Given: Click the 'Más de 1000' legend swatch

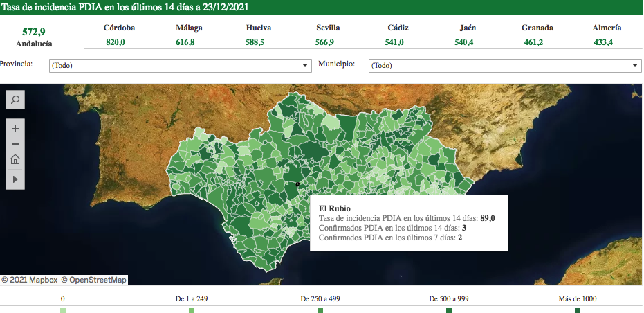Looking at the screenshot, I should click(x=578, y=311).
